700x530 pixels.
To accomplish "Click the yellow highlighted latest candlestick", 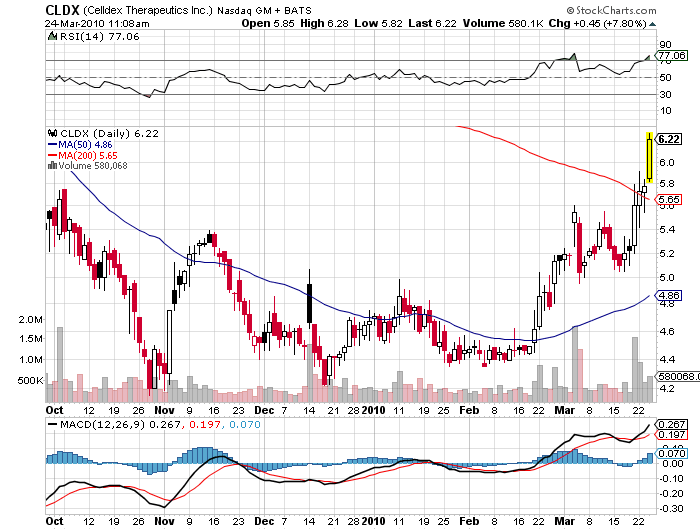I will pos(650,157).
